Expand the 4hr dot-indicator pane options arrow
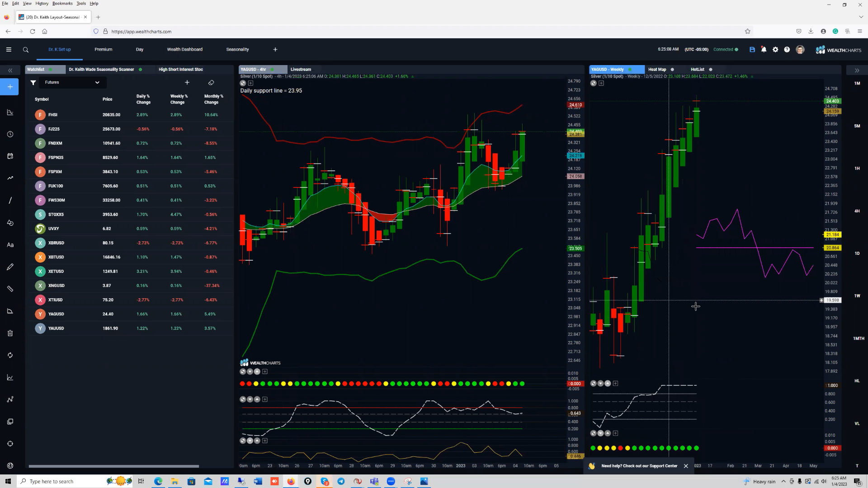This screenshot has height=488, width=868. coord(250,372)
